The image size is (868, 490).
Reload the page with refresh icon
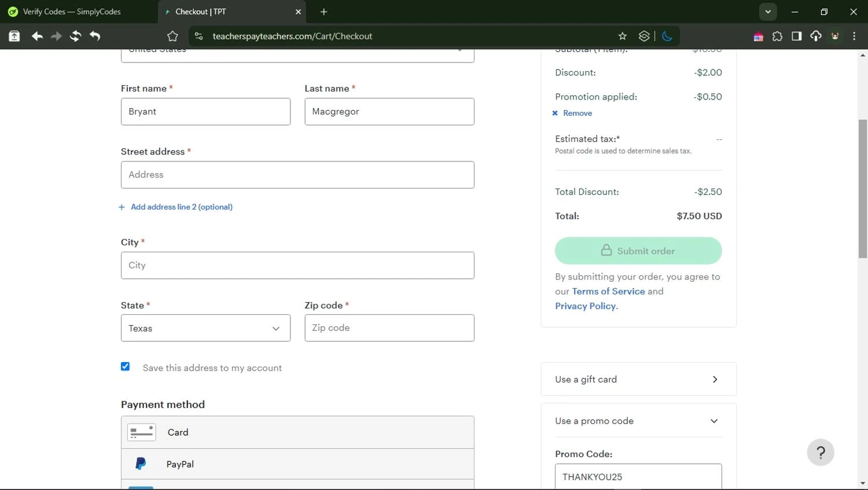[75, 36]
